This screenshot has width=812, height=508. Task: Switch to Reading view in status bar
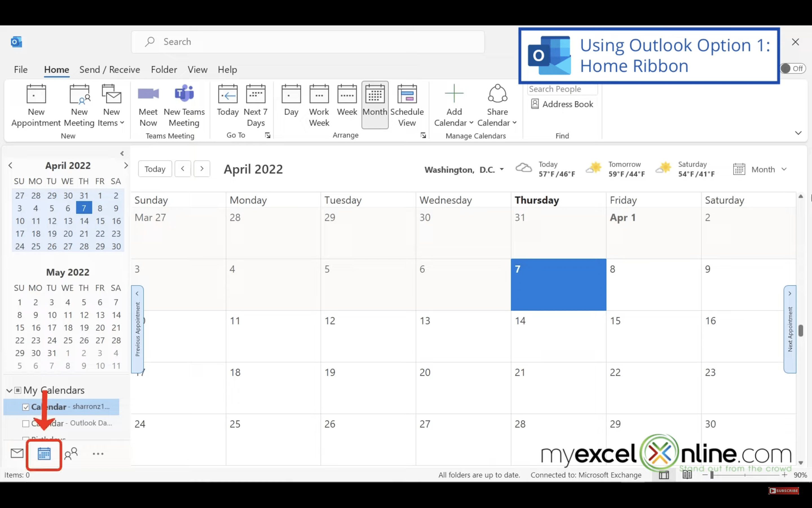(687, 474)
